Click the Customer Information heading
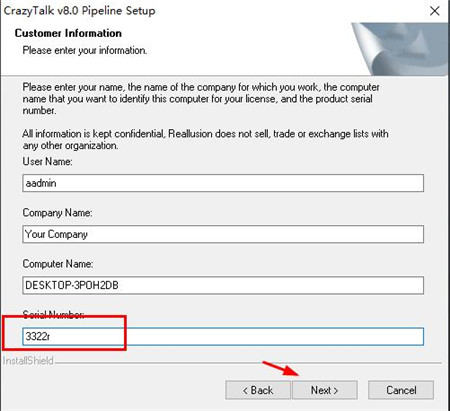Screen dimensions: 450x411 [x=68, y=33]
